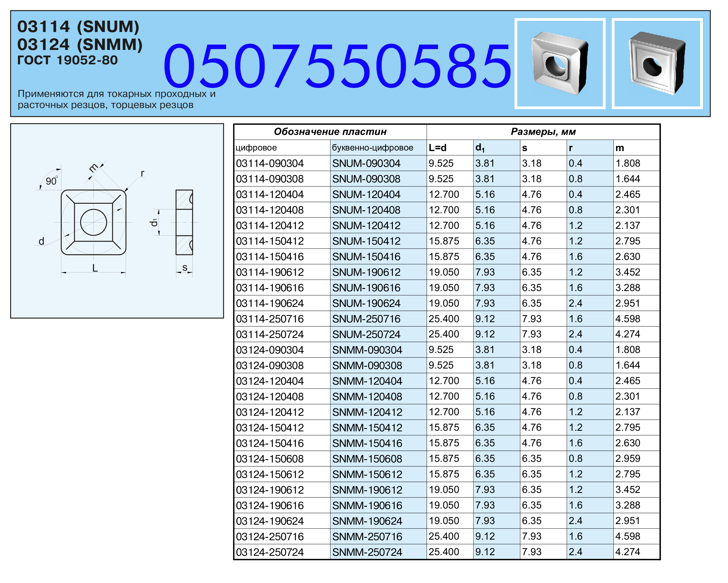The width and height of the screenshot is (728, 583).
Task: Click the d1 dimension label in drawing
Action: coord(154,222)
